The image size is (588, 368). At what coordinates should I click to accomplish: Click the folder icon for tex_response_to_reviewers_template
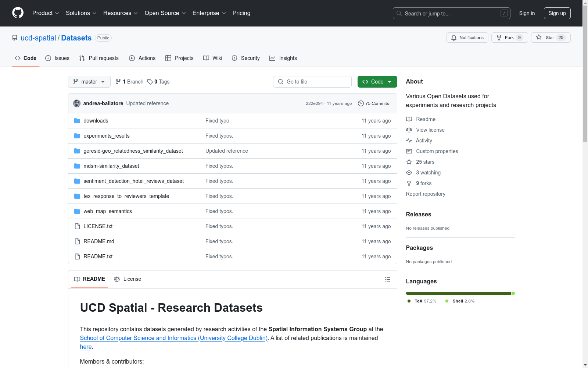pos(77,196)
